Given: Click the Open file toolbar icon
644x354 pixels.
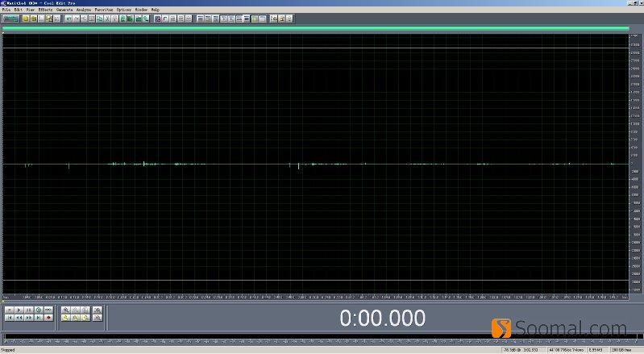Looking at the screenshot, I should pos(34,19).
